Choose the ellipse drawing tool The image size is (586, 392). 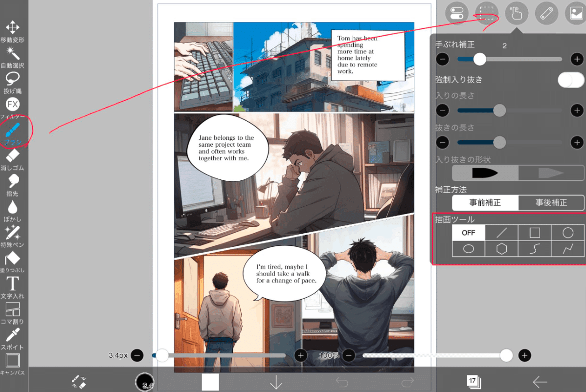point(468,249)
